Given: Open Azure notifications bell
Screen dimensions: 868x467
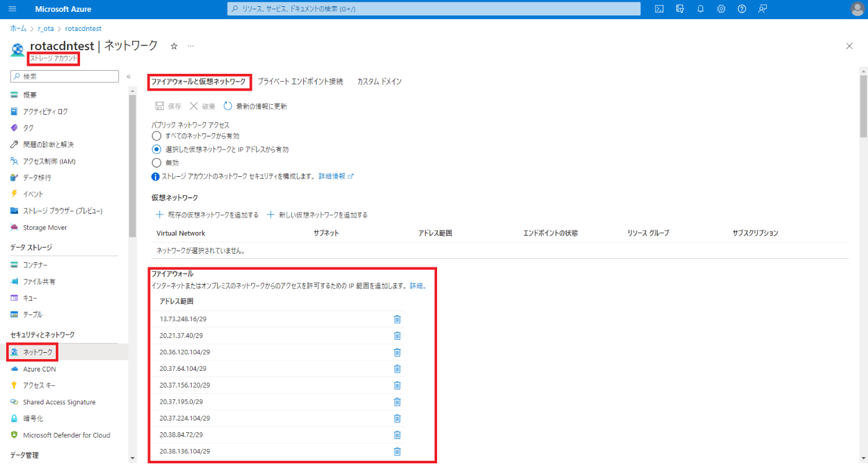Looking at the screenshot, I should click(x=700, y=8).
